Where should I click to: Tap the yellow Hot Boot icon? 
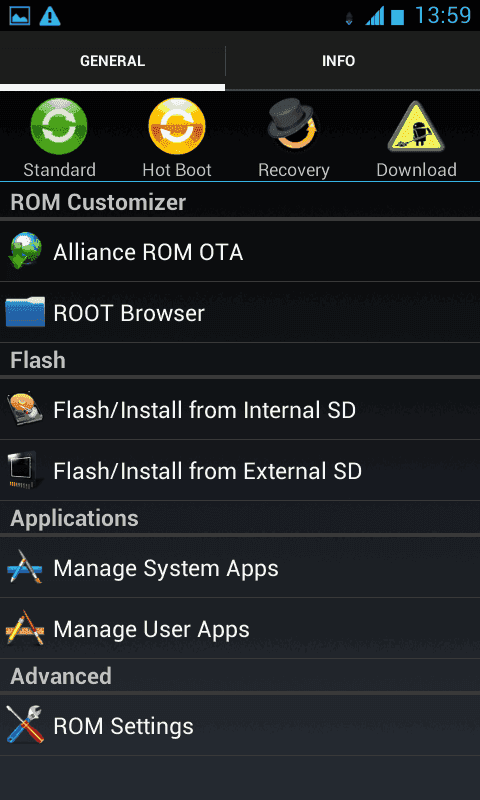[176, 127]
